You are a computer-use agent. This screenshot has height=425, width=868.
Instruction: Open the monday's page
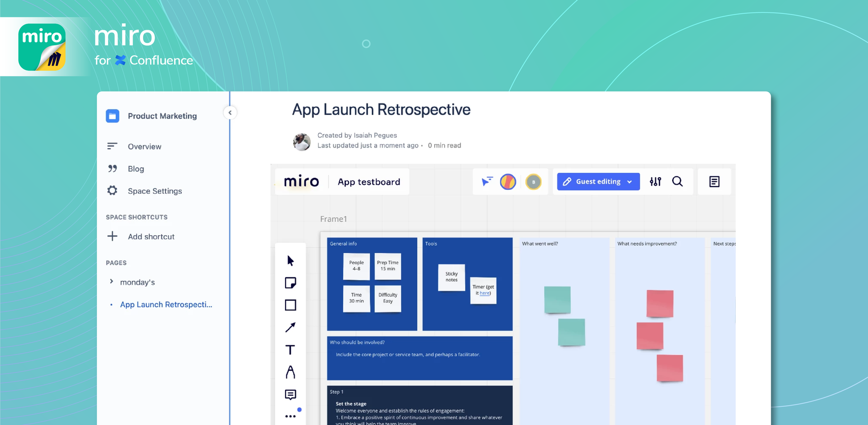click(137, 282)
